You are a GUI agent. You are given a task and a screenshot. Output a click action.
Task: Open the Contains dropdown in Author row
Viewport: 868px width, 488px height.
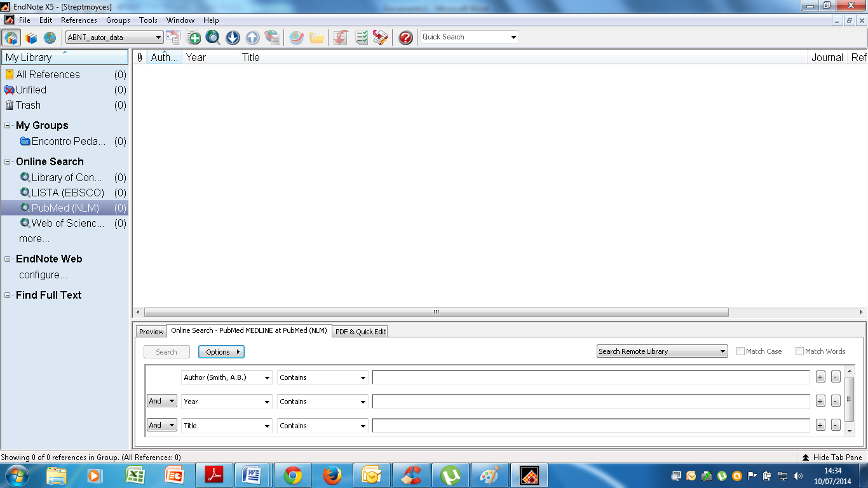pyautogui.click(x=323, y=377)
